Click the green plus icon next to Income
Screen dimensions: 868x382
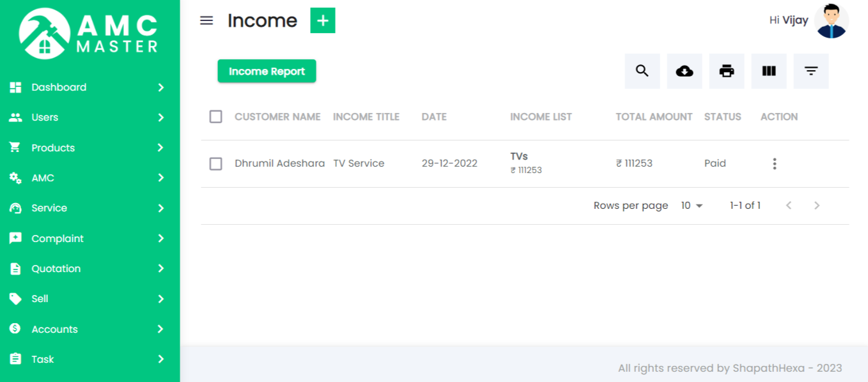pyautogui.click(x=323, y=20)
